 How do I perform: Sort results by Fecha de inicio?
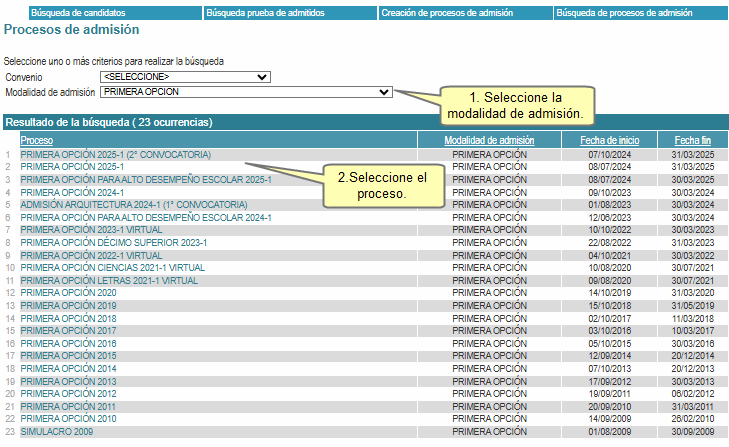click(610, 140)
